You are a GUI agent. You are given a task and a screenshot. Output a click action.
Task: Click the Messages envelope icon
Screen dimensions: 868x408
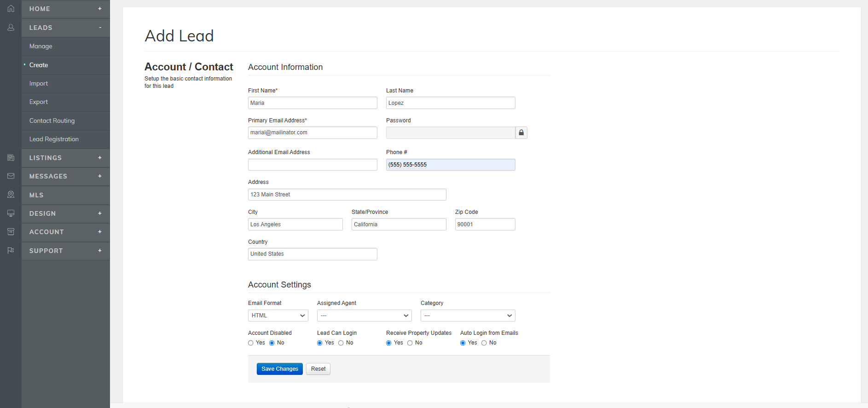(x=11, y=176)
